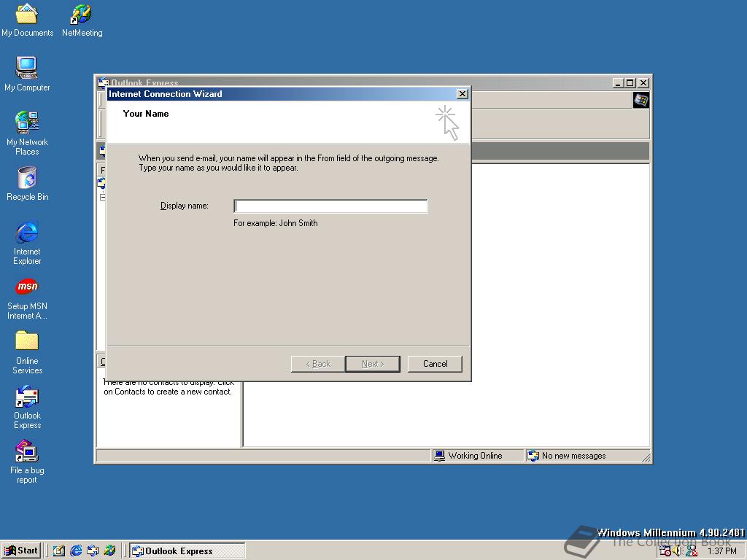Launch Internet Explorer from Quick Launch
This screenshot has width=747, height=560.
pos(76,551)
